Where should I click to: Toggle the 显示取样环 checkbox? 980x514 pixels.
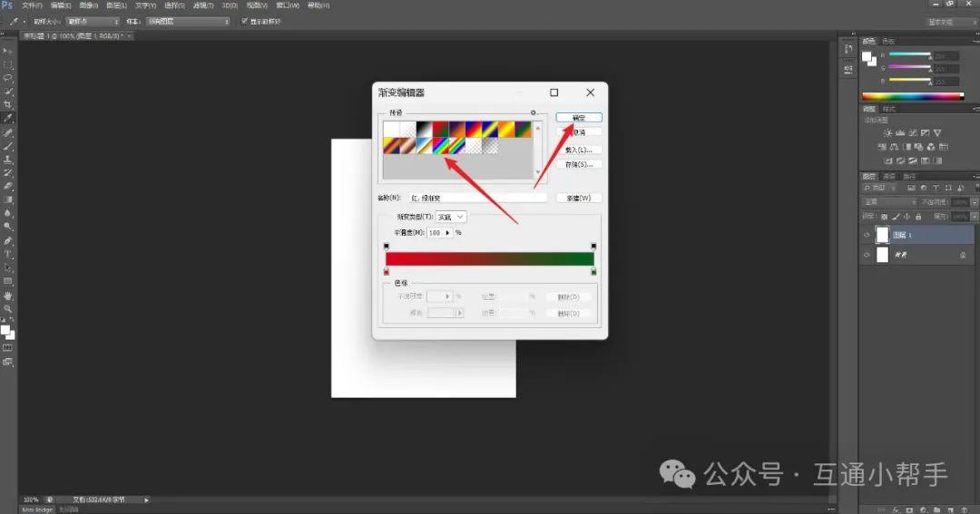(x=242, y=21)
